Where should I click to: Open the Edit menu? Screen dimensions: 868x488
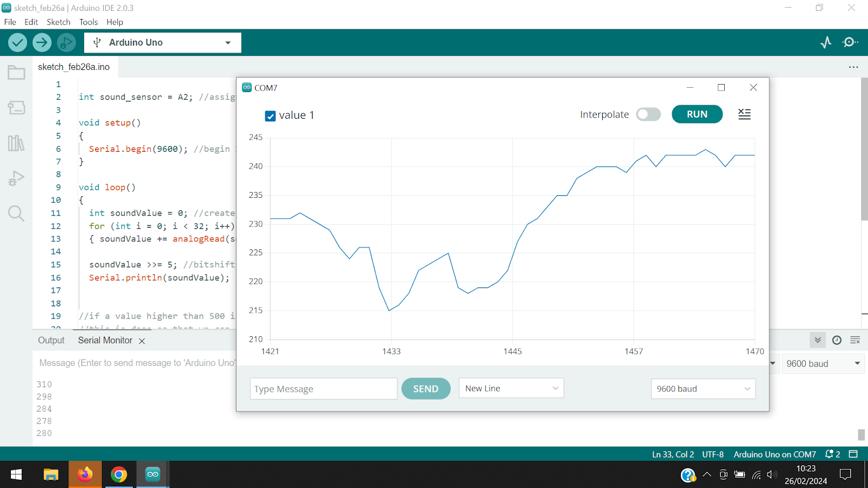pos(31,22)
